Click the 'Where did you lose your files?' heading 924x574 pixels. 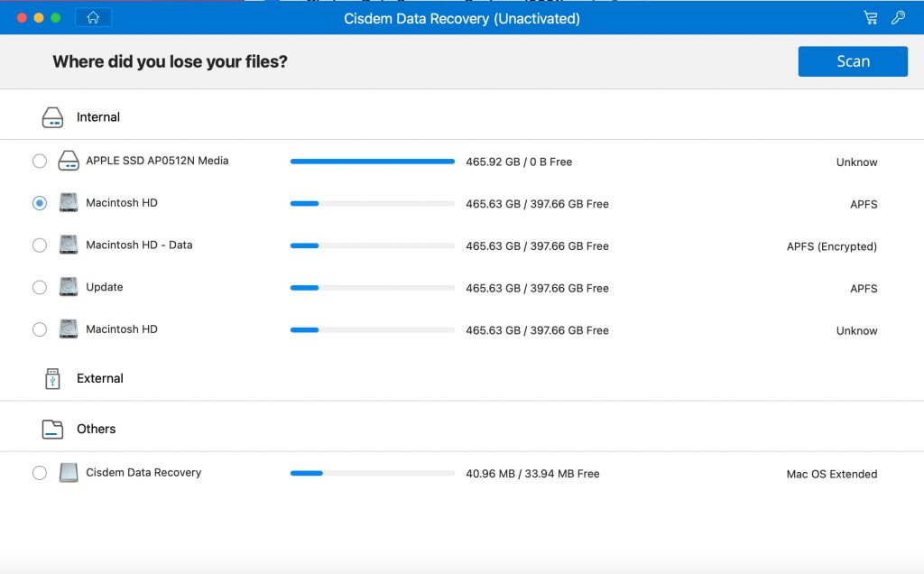tap(170, 62)
